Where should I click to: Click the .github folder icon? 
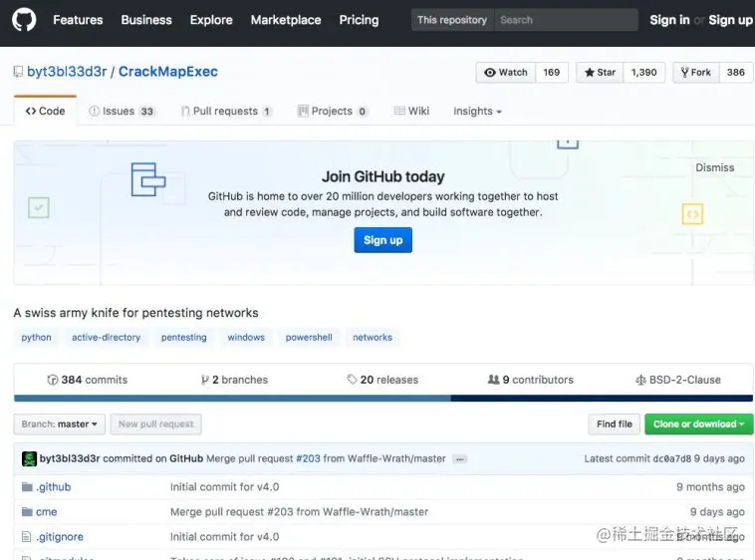tap(27, 487)
